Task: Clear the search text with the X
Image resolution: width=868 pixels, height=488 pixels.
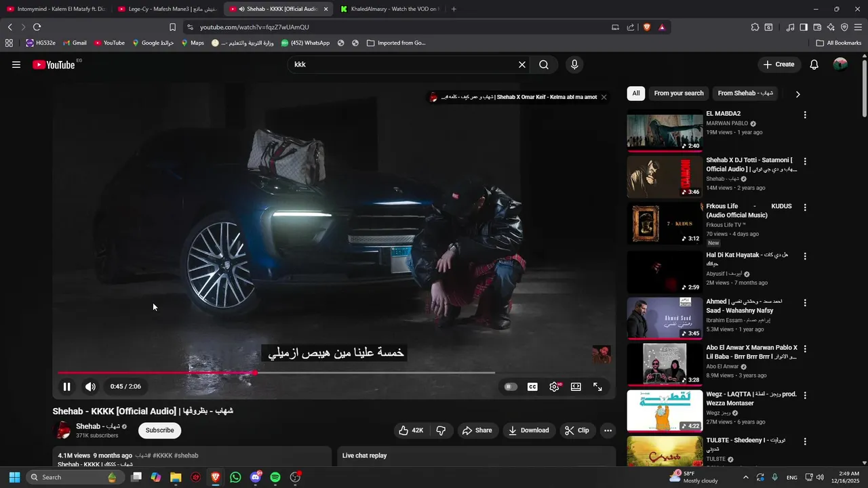Action: 522,64
